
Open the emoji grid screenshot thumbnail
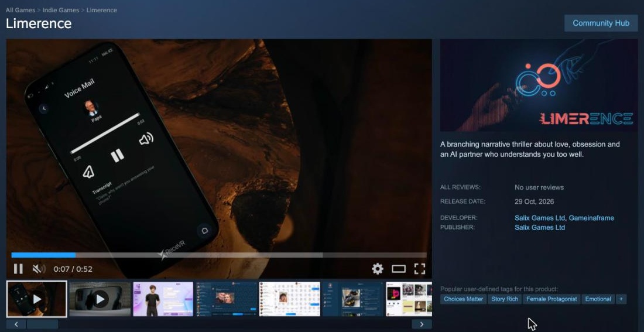tap(290, 299)
